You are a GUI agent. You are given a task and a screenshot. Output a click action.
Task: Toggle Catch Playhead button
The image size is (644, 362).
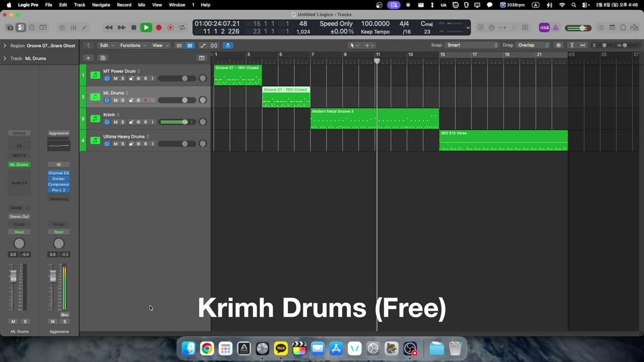(x=228, y=45)
